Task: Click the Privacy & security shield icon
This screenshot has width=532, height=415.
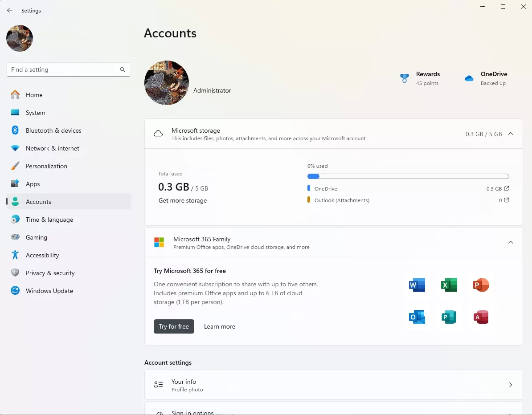Action: (15, 273)
